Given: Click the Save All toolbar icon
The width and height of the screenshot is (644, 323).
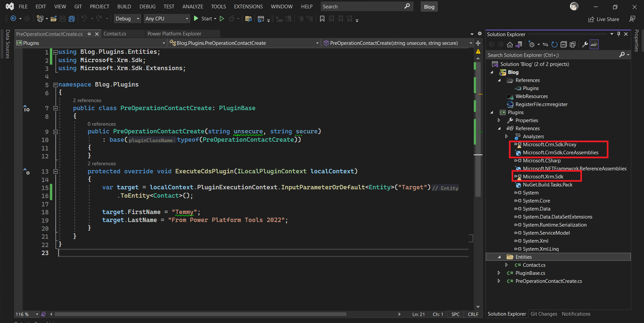Looking at the screenshot, I should (72, 19).
